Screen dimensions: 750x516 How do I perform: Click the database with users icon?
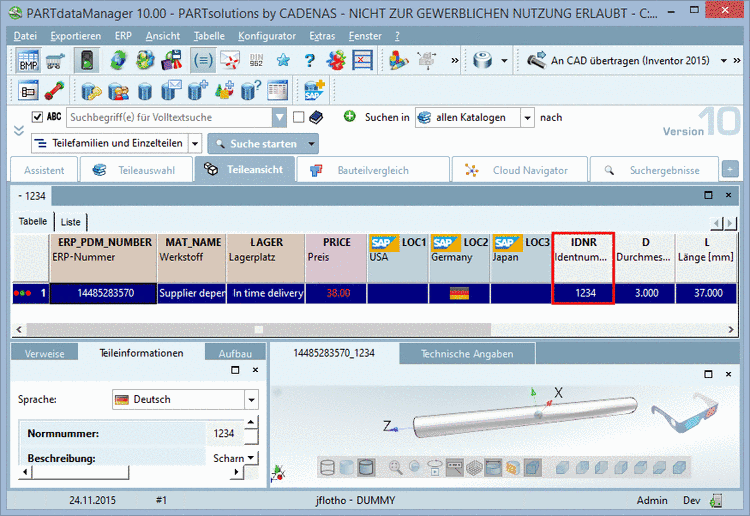(x=118, y=90)
